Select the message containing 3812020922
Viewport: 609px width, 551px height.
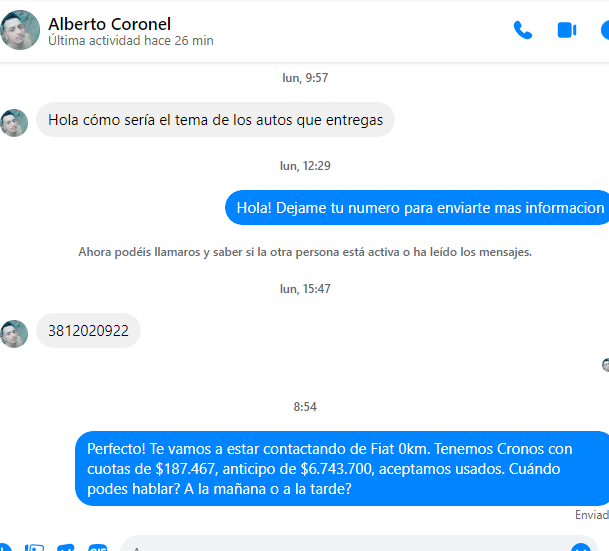coord(88,330)
